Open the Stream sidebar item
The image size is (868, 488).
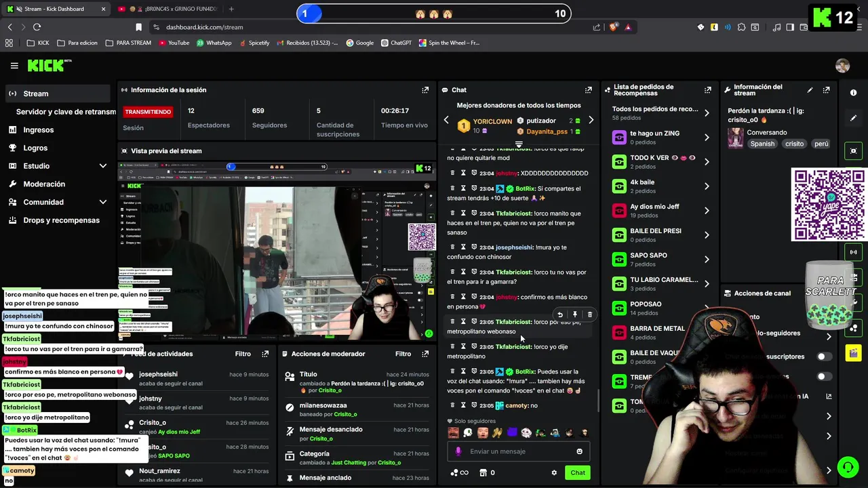57,94
